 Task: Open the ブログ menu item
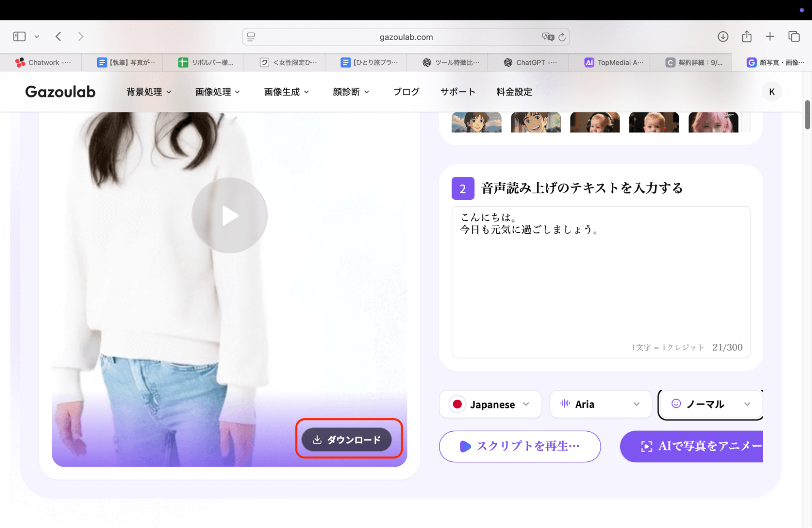[x=406, y=91]
